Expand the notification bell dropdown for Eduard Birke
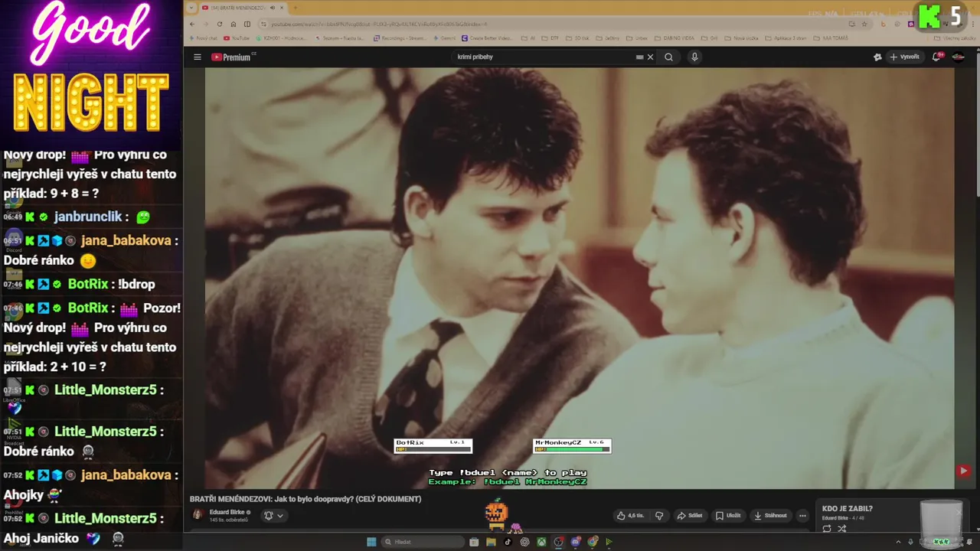Screen dimensions: 980x551 pos(273,515)
